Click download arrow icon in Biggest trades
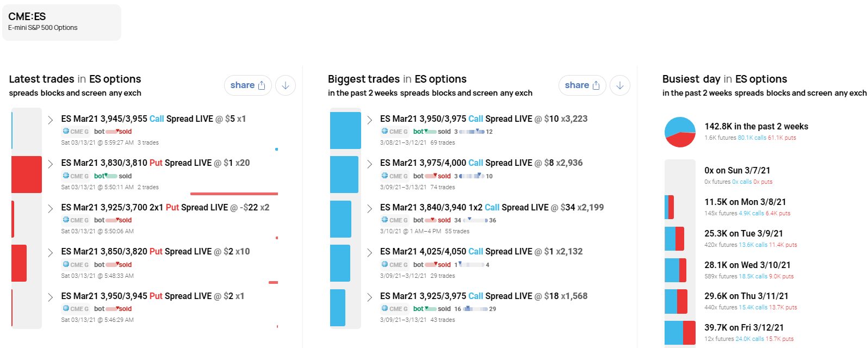 tap(620, 85)
